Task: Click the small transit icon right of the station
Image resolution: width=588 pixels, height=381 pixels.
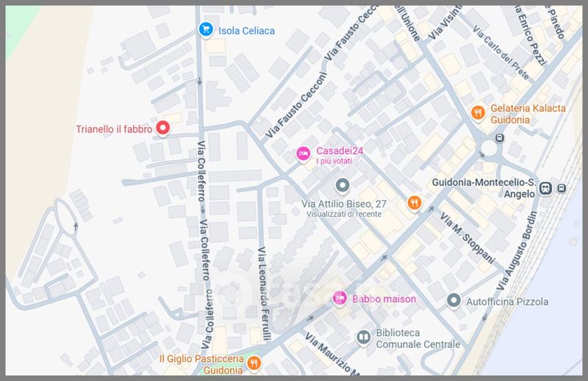Action: tap(562, 188)
